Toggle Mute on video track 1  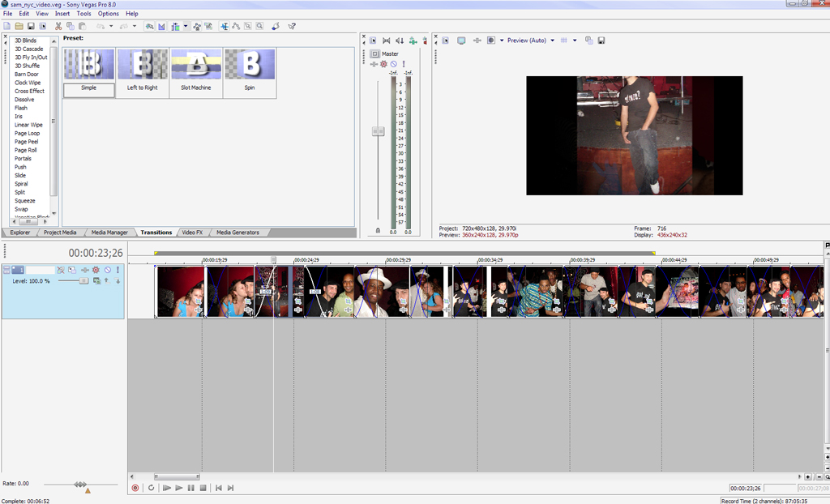coord(108,270)
